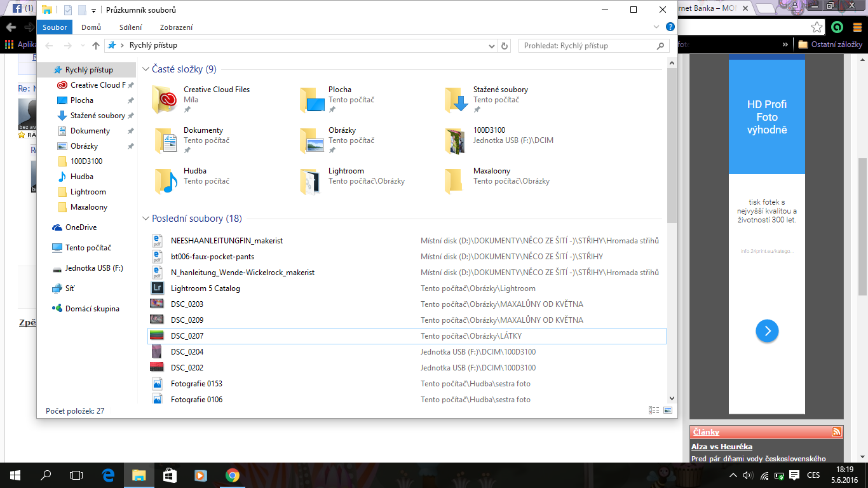Click the Properties icon in quick access toolbar
This screenshot has width=868, height=488.
tap(68, 10)
